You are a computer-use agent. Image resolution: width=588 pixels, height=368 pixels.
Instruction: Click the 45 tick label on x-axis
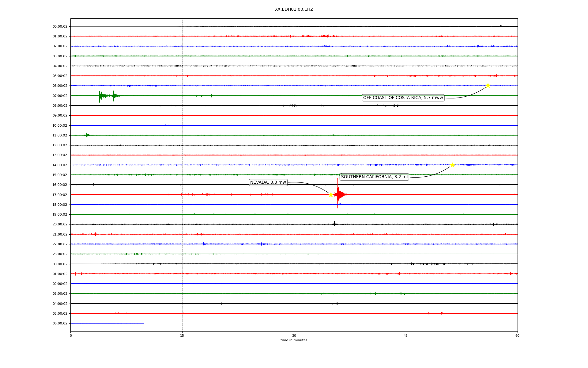tap(406, 335)
